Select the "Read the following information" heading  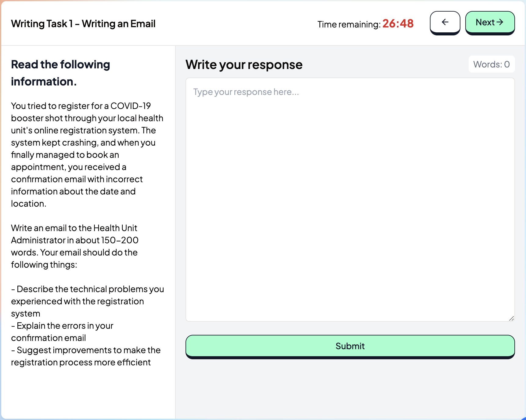(60, 73)
